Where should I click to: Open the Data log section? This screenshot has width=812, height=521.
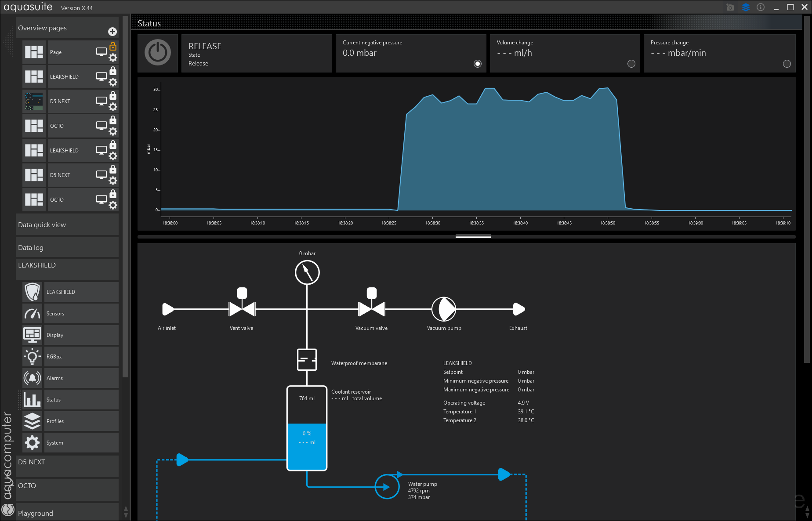pos(67,247)
